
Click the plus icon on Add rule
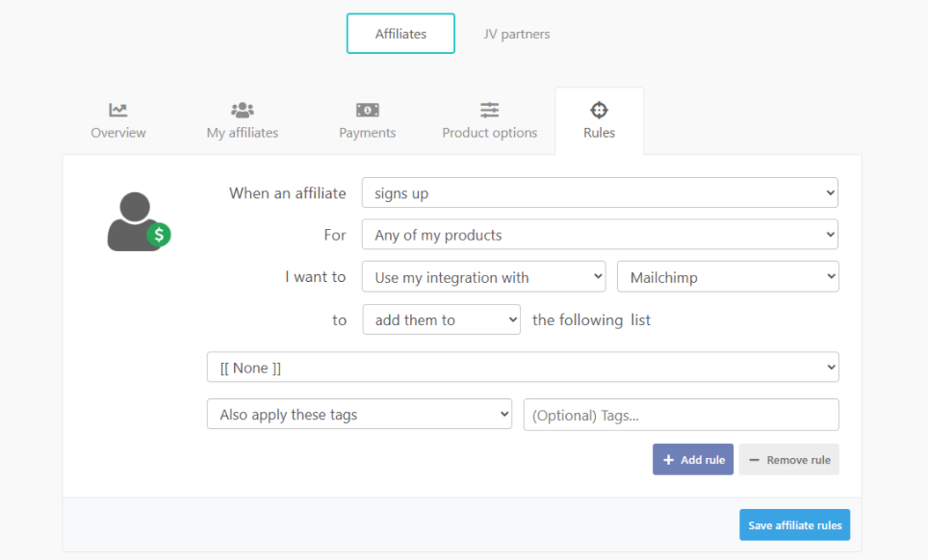pyautogui.click(x=668, y=460)
